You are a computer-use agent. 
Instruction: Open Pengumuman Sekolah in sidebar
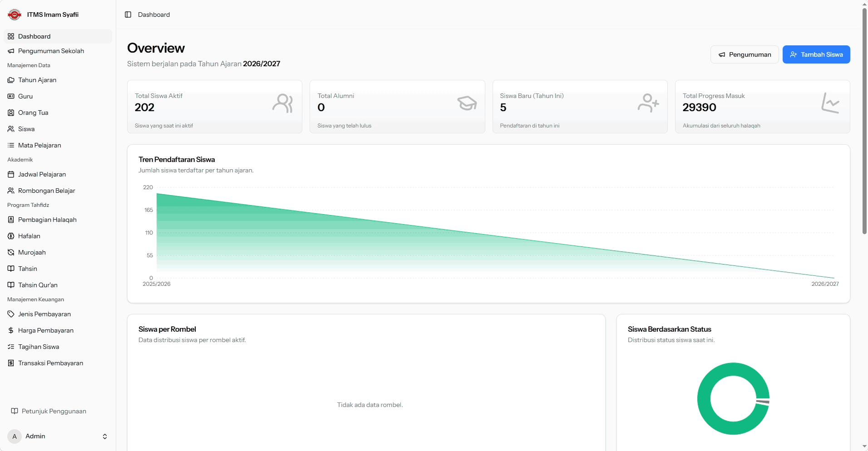coord(58,51)
